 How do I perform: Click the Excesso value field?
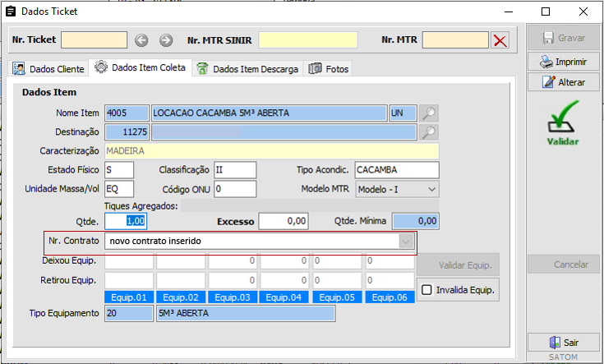coord(284,220)
